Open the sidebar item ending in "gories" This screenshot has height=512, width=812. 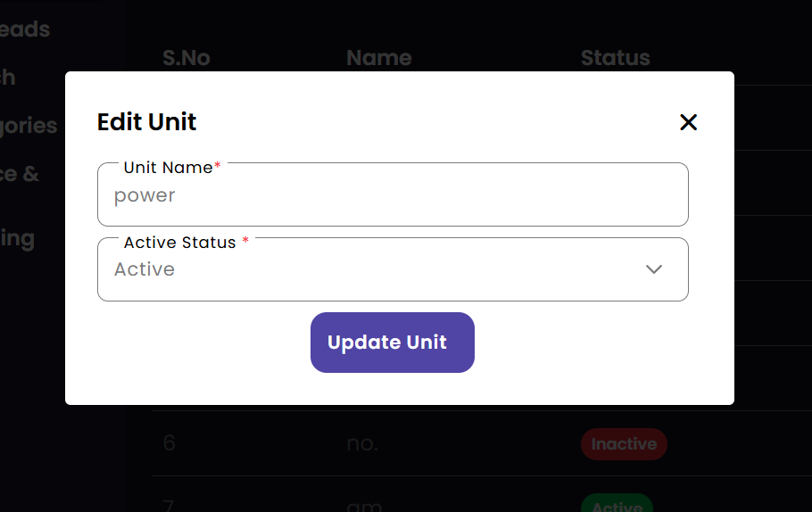coord(29,126)
